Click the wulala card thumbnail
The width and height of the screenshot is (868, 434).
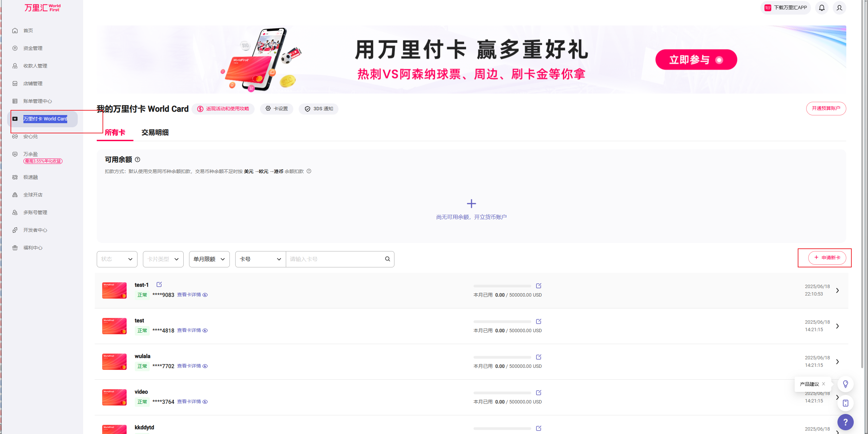(114, 362)
